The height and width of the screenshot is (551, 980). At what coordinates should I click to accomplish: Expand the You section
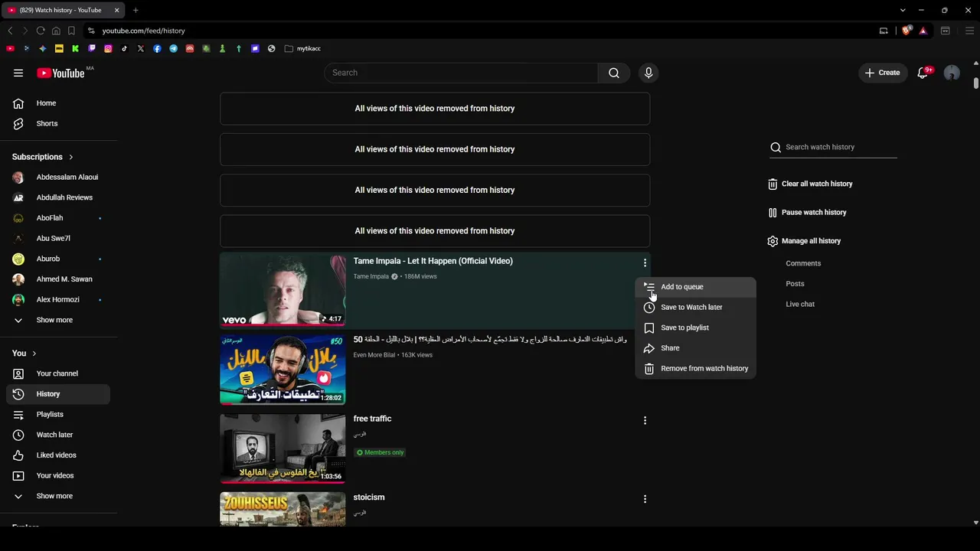pyautogui.click(x=24, y=353)
